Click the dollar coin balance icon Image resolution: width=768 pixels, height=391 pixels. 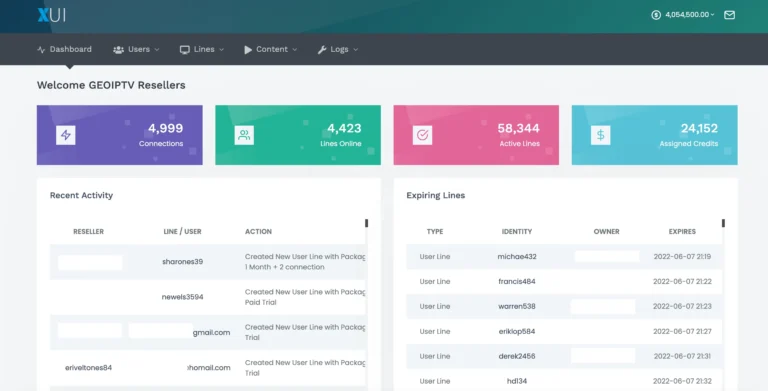(x=656, y=15)
